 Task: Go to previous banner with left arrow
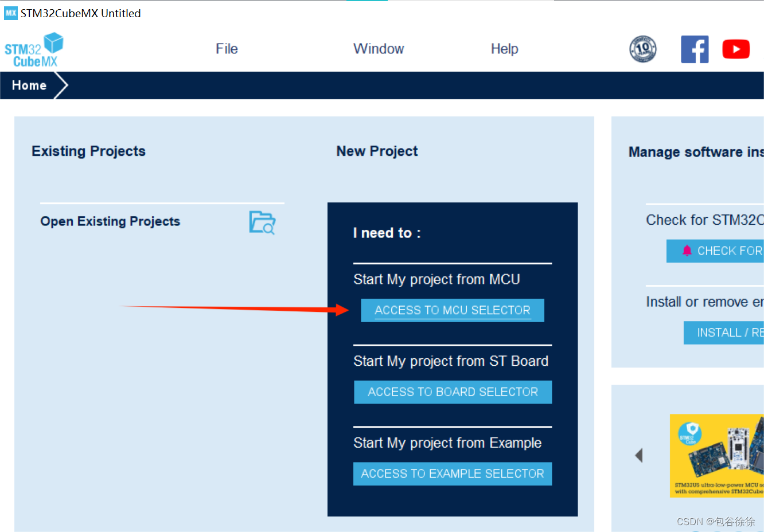[639, 455]
